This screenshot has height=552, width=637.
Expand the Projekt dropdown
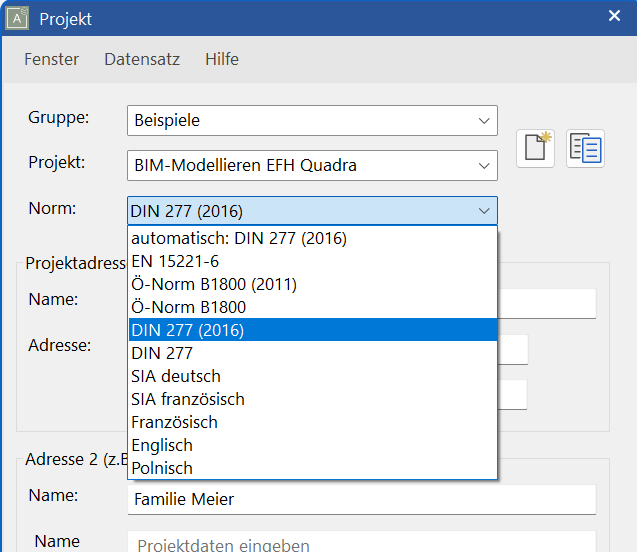point(484,165)
